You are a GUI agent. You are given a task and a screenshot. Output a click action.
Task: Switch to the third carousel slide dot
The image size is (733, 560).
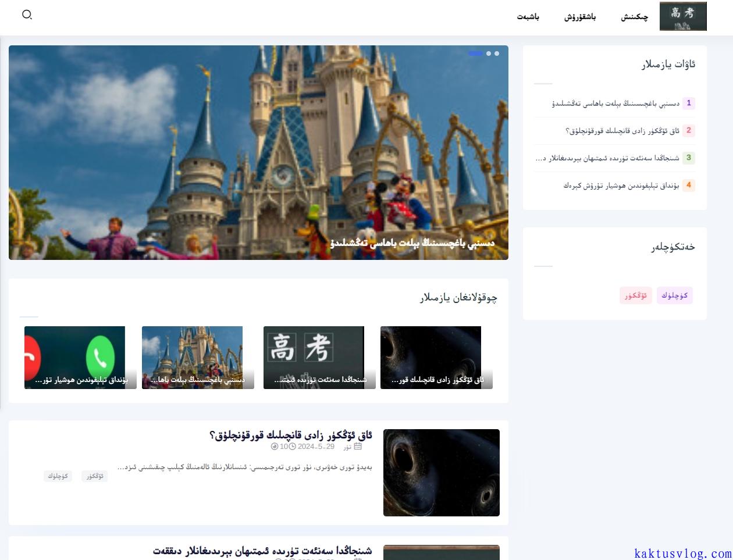[497, 53]
